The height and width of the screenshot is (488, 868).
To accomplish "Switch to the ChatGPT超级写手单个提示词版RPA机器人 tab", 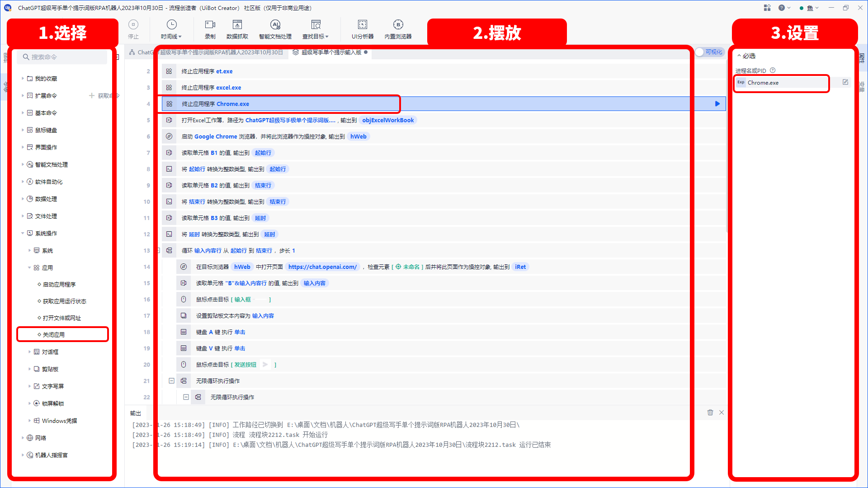I will [x=206, y=52].
